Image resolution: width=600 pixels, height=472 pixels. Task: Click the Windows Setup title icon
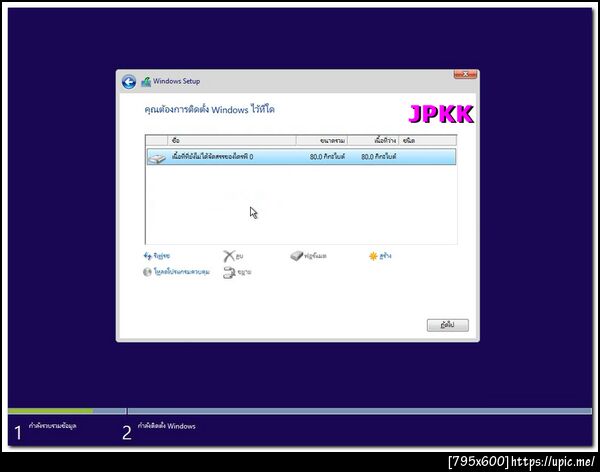click(146, 82)
